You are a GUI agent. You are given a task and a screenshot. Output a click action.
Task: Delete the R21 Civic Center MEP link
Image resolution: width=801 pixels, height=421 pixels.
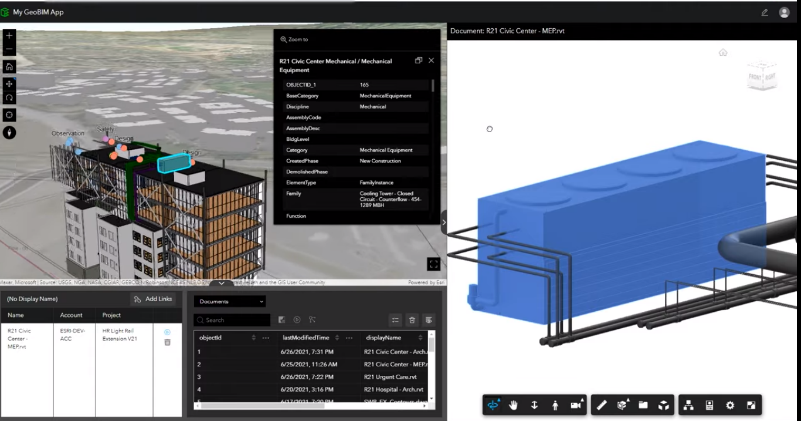pyautogui.click(x=167, y=342)
